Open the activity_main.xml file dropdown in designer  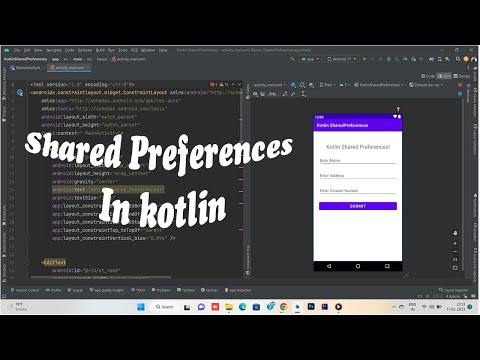269,85
